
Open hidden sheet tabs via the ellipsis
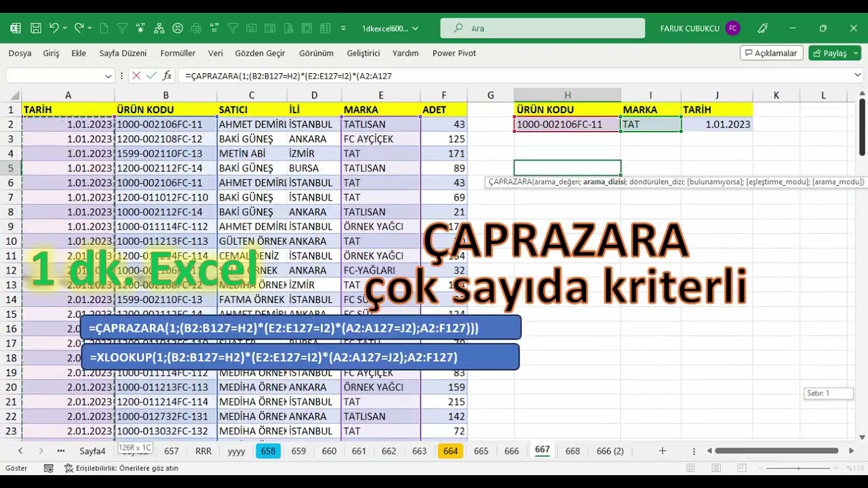coord(61,451)
